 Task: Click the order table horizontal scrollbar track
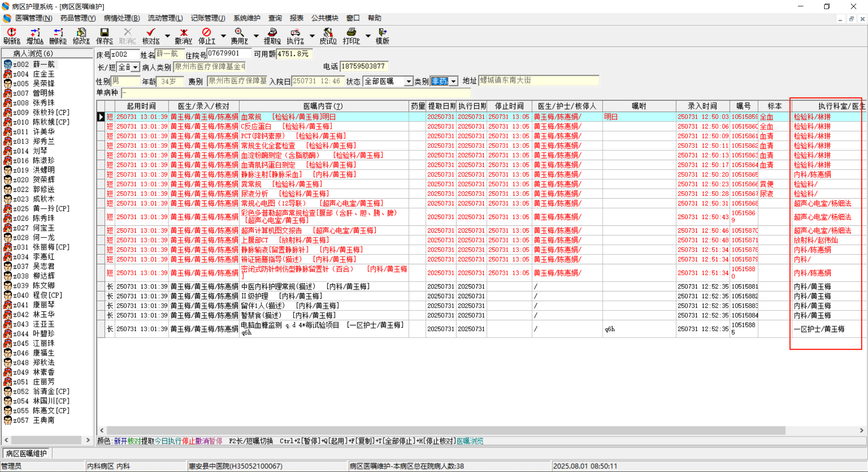481,430
